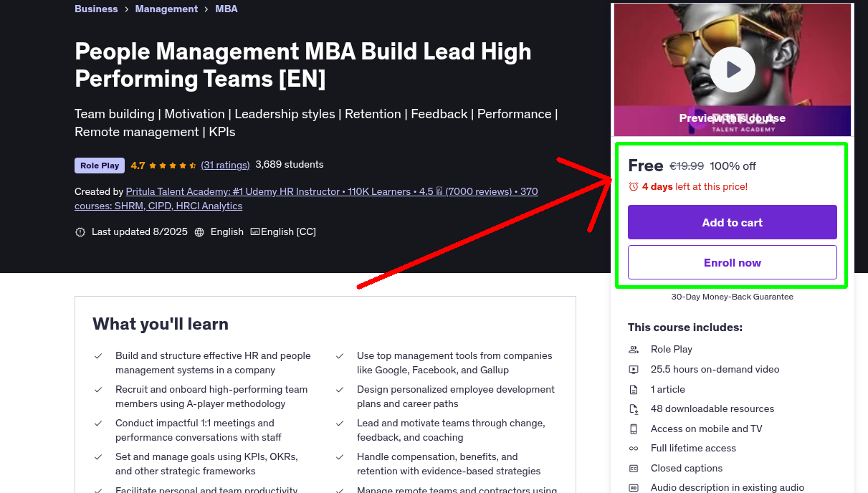Click the €19.99 original price
Image resolution: width=868 pixels, height=493 pixels.
[x=687, y=166]
